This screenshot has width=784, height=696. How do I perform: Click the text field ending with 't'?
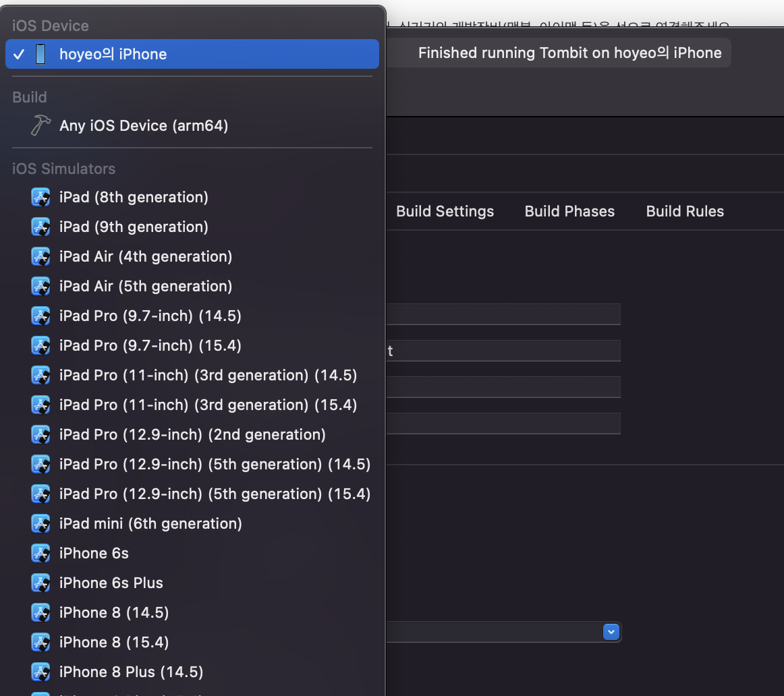tap(503, 351)
